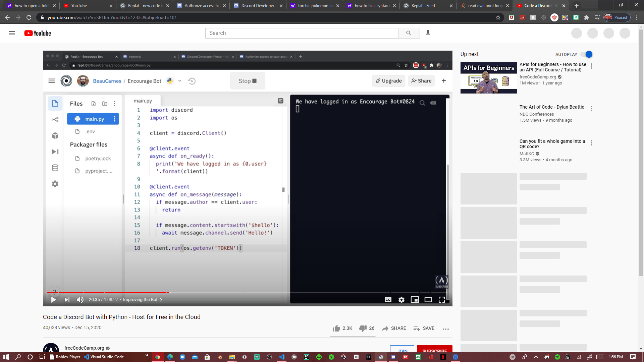
Task: Toggle closed captions CC button
Action: tap(388, 300)
